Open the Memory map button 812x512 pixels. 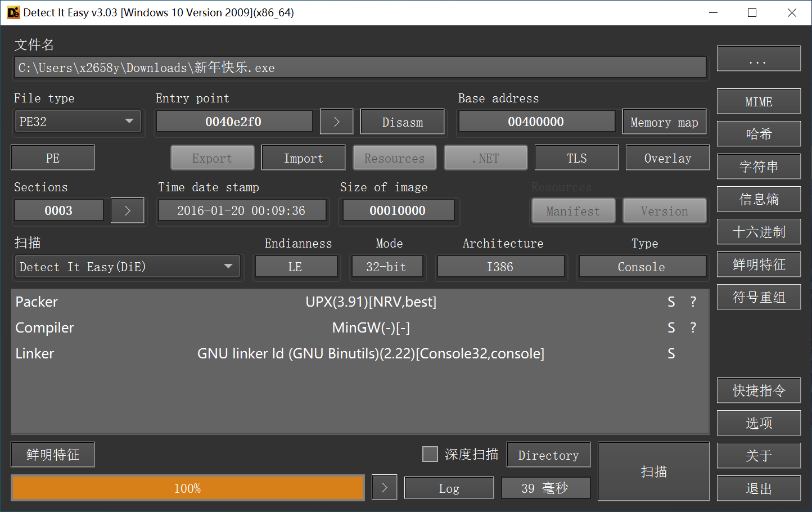[664, 122]
